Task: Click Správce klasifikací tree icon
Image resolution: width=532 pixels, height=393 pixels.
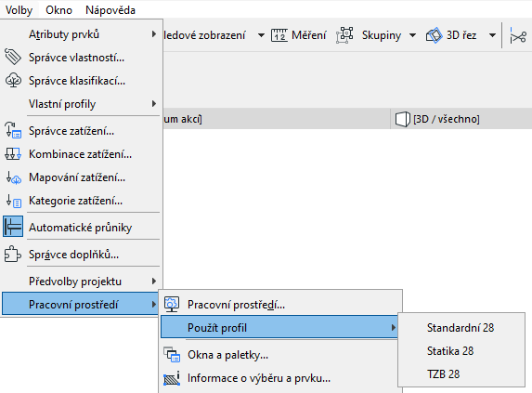Action: (x=13, y=80)
